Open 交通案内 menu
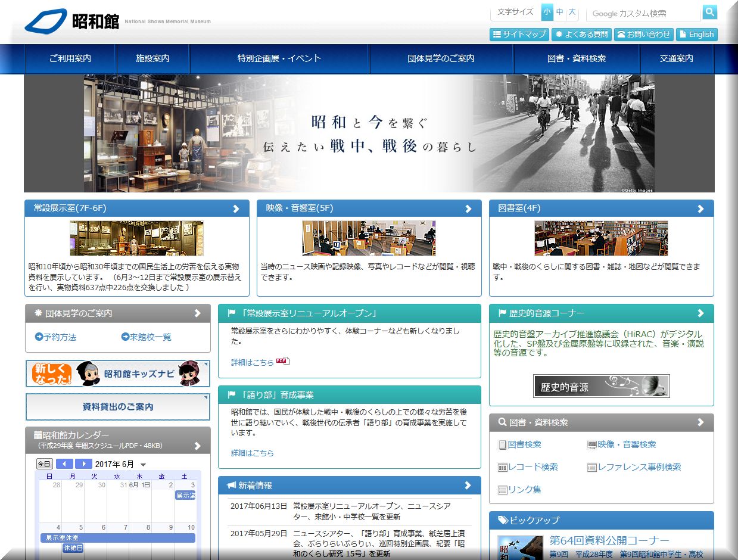The height and width of the screenshot is (560, 738). (677, 58)
